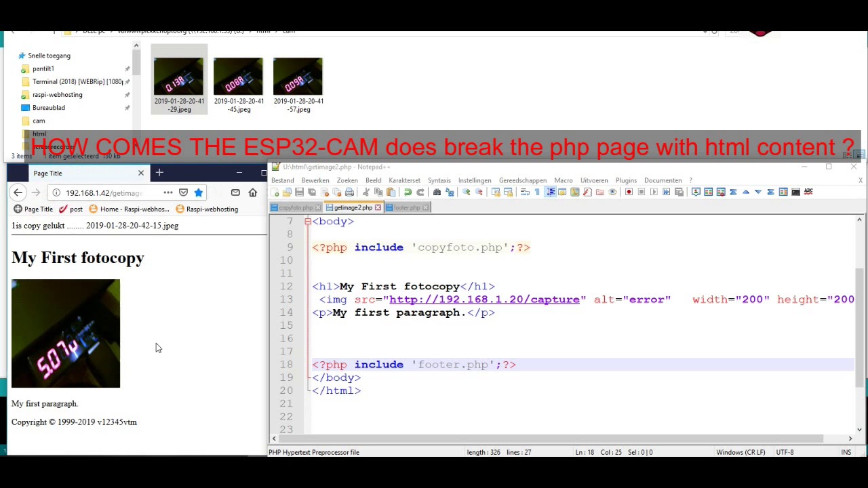Click the spell-check ABC icon
The width and height of the screenshot is (868, 488).
pyautogui.click(x=808, y=192)
